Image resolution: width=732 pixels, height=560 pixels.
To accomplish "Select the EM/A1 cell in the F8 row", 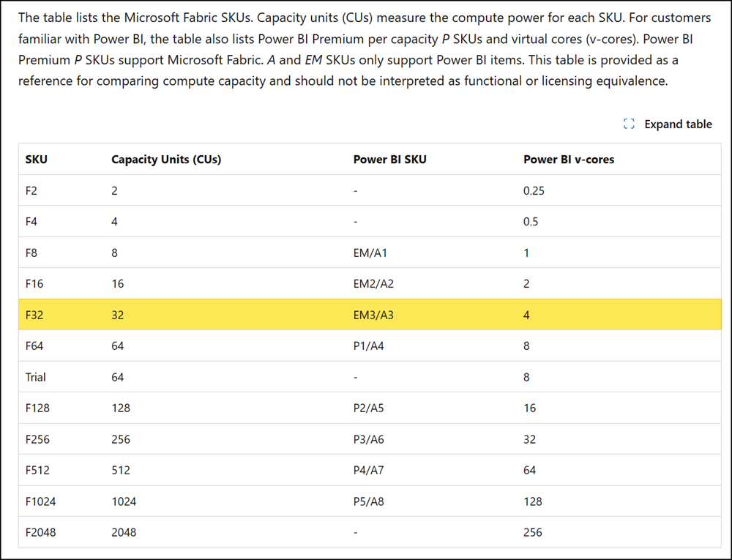I will coord(370,253).
